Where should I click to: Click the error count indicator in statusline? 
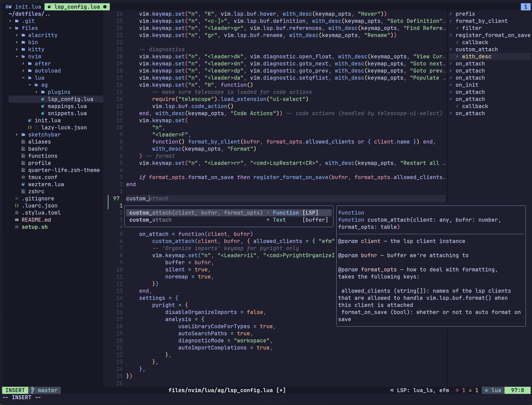tap(460, 390)
